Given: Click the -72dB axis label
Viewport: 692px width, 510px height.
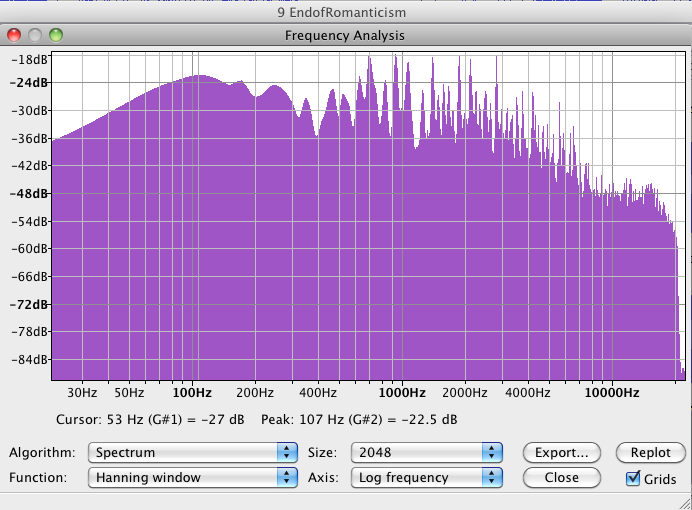Looking at the screenshot, I should click(x=29, y=304).
